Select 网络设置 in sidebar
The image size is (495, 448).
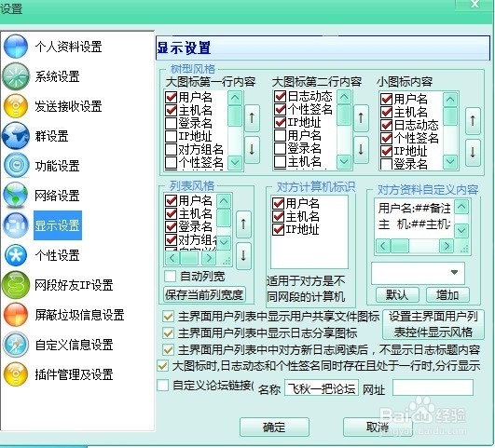57,196
